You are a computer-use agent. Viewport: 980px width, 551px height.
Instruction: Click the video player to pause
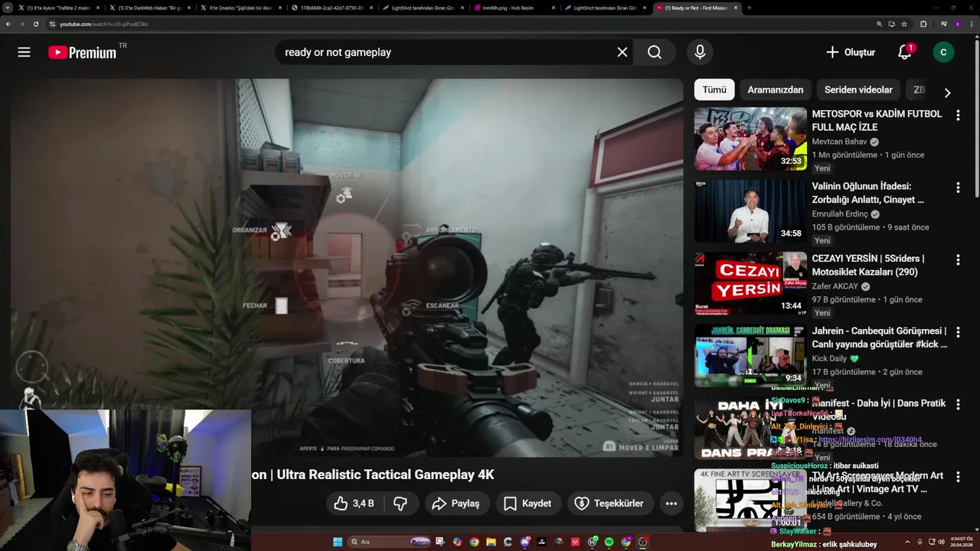tap(346, 268)
